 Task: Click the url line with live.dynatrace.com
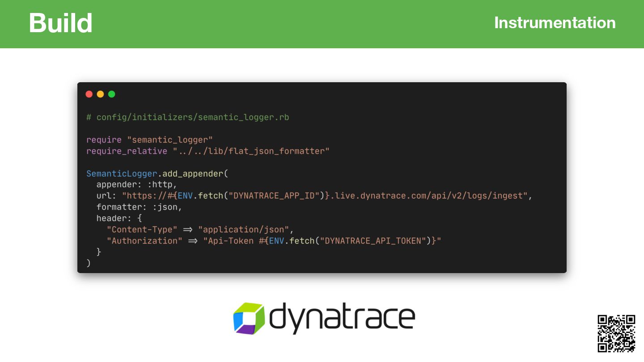click(314, 196)
